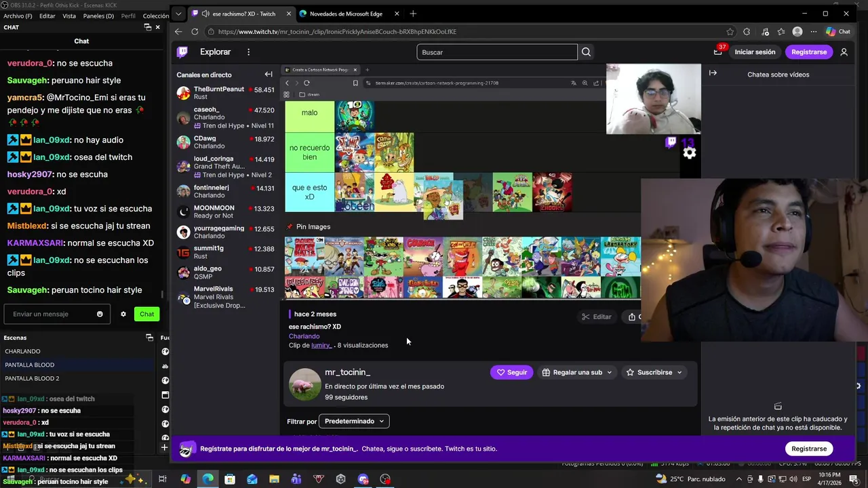Pop out the OBS Escenas dock

(x=150, y=338)
